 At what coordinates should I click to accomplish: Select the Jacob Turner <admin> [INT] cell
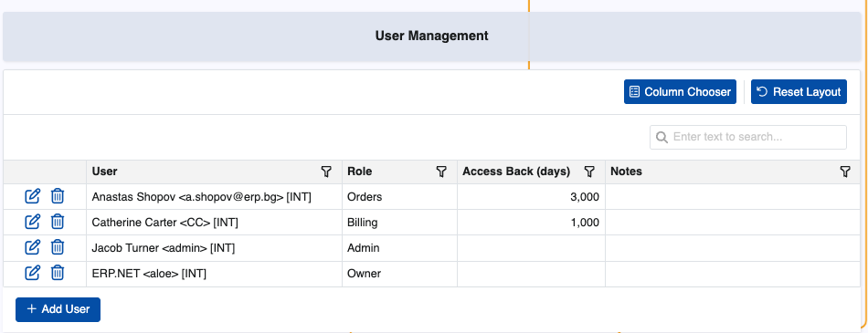(x=214, y=248)
